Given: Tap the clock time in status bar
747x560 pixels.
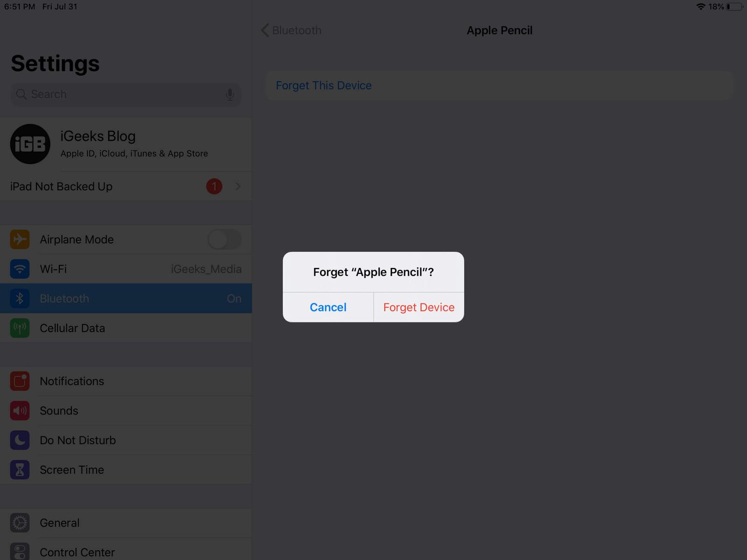Looking at the screenshot, I should click(20, 7).
